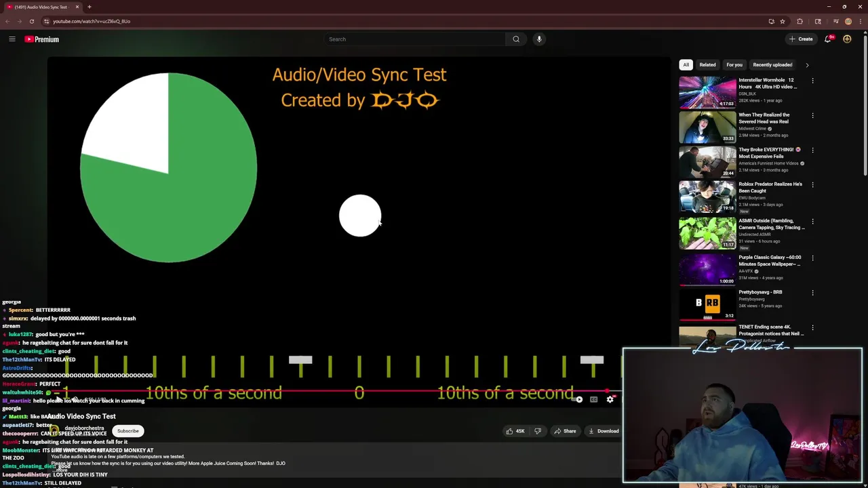Click the browser address bar URL
Screen dimensions: 868x488
click(92, 21)
